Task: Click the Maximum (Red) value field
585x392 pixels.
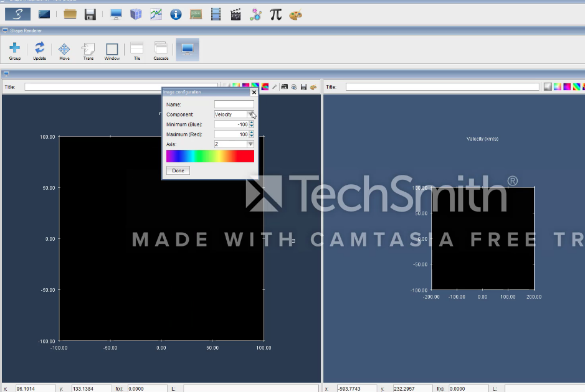Action: coord(231,134)
